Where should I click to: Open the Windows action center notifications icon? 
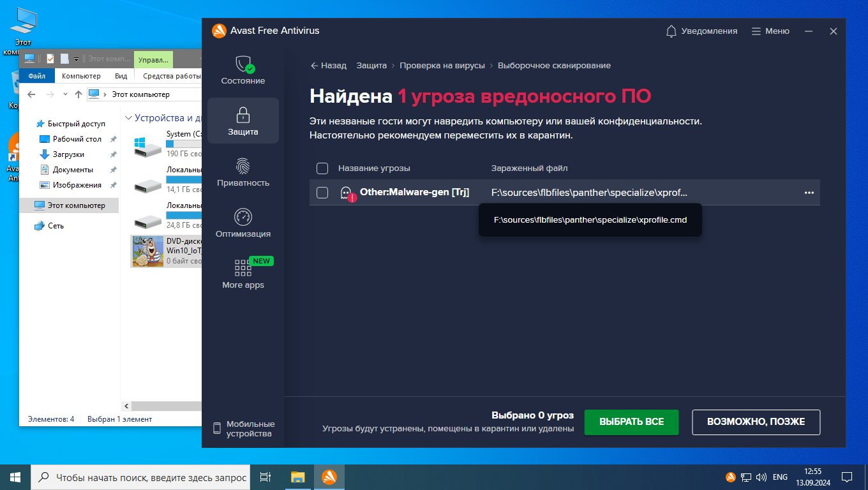[x=847, y=477]
